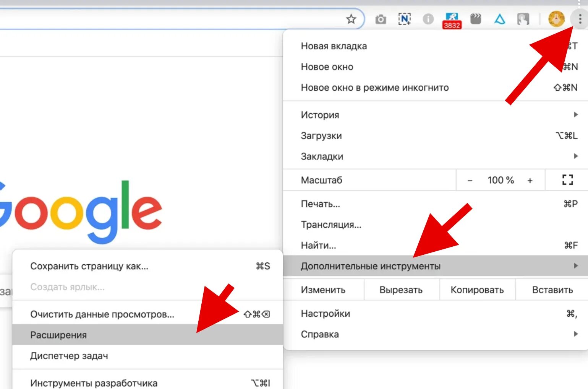The image size is (588, 389).
Task: Open Диспетчер задач from the submenu
Action: click(x=147, y=356)
